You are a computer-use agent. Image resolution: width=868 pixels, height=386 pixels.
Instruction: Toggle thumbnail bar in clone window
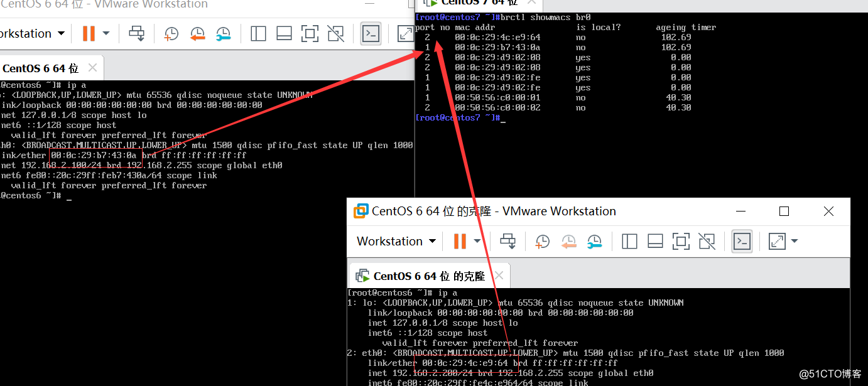click(x=655, y=241)
